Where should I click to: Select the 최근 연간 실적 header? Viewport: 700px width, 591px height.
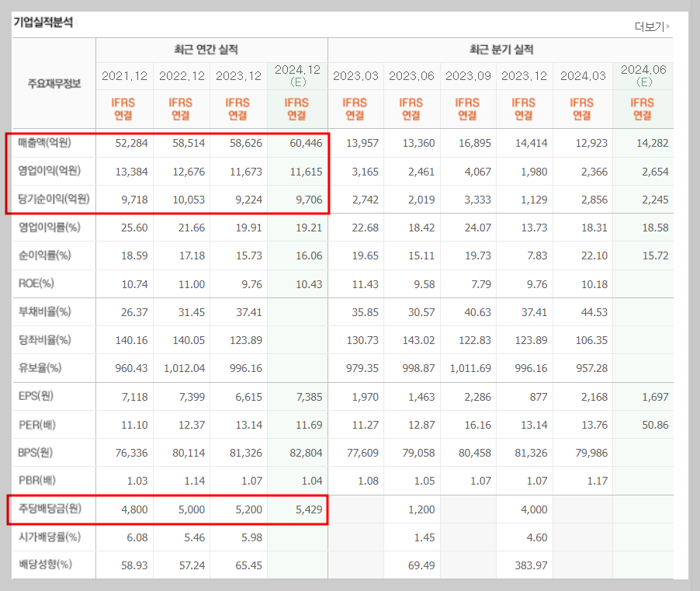(206, 49)
